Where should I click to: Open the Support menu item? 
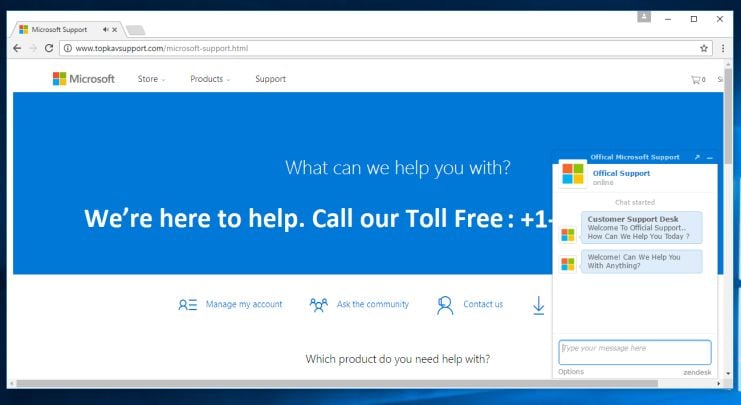tap(270, 79)
